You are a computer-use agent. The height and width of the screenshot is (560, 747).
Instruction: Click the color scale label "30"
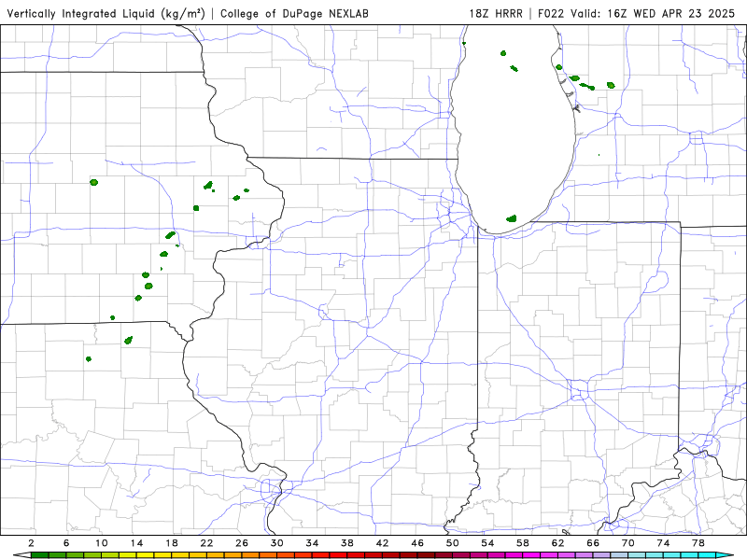[277, 543]
